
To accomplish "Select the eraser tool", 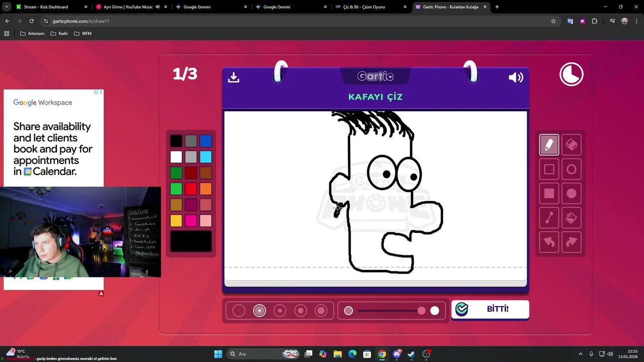I will pos(572,145).
